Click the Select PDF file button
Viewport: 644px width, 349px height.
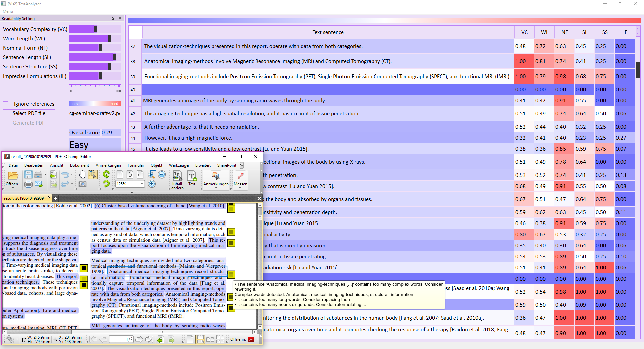29,113
